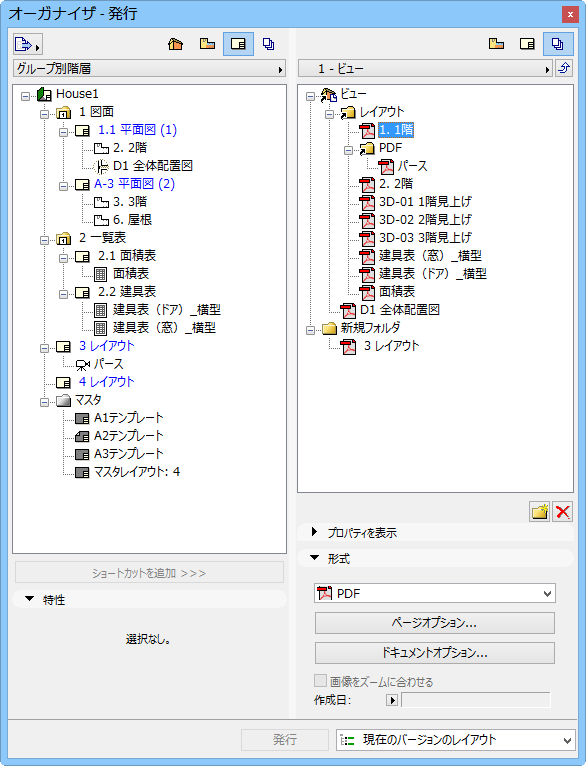Viewport: 586px width, 766px height.
Task: Open 現在のバージョンのレイアウト dropdown
Action: click(456, 740)
